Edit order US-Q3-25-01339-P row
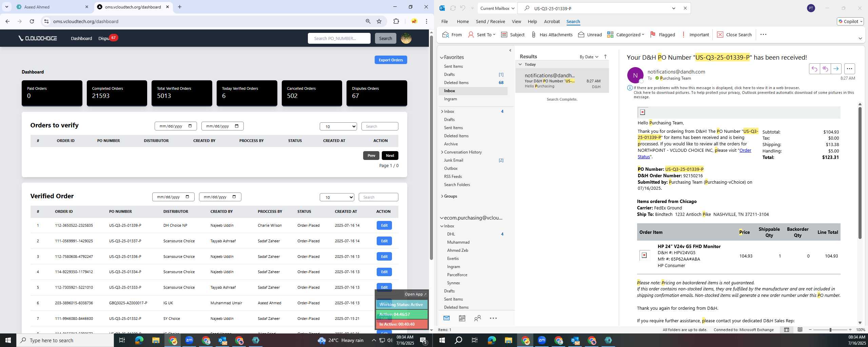 coord(384,225)
